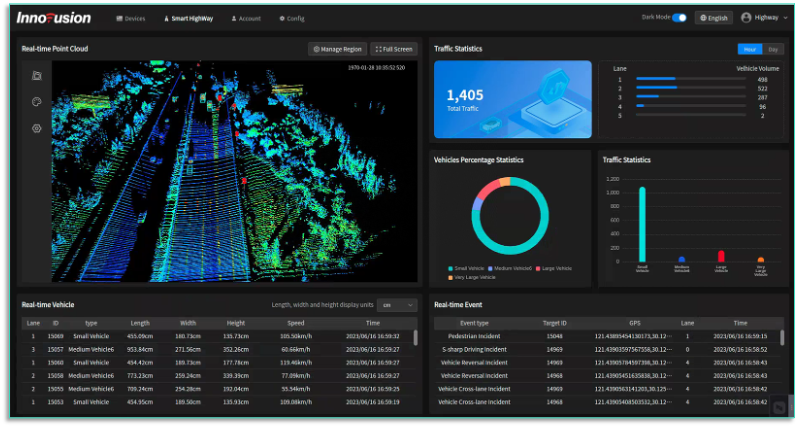Click the globe icon on English button
Screen dimensions: 798x428
point(703,18)
